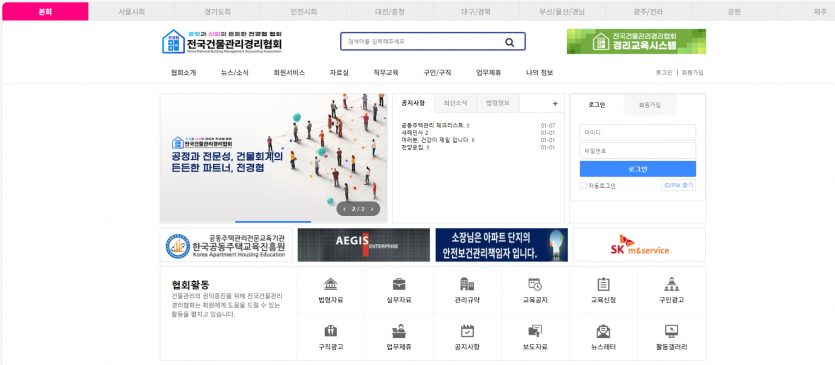The width and height of the screenshot is (835, 365).
Task: Click the plus icon beside notice tabs
Action: pos(555,104)
